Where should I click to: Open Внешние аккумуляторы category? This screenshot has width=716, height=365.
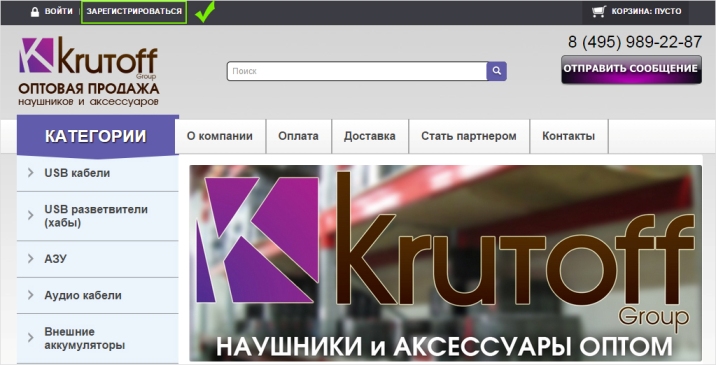84,338
